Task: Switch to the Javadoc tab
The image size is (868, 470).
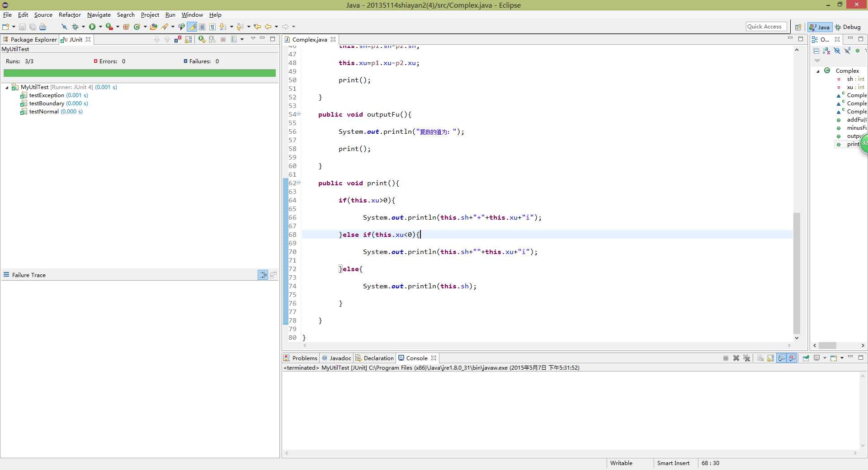Action: (x=336, y=358)
